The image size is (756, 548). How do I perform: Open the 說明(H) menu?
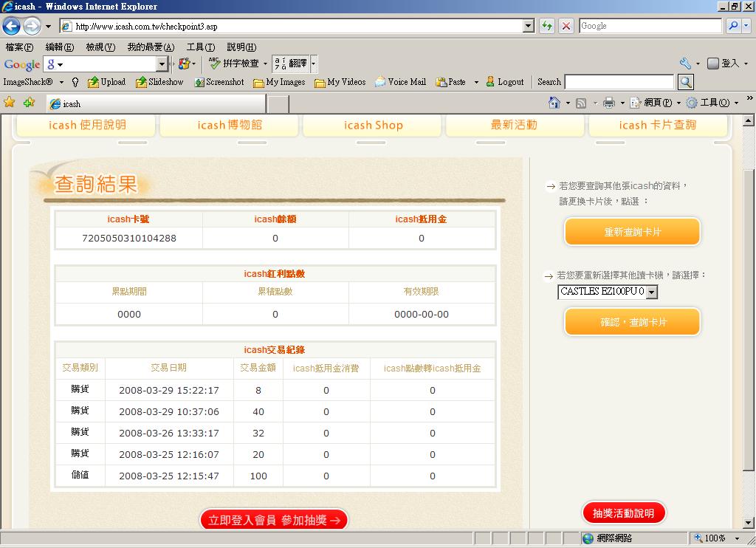[241, 47]
